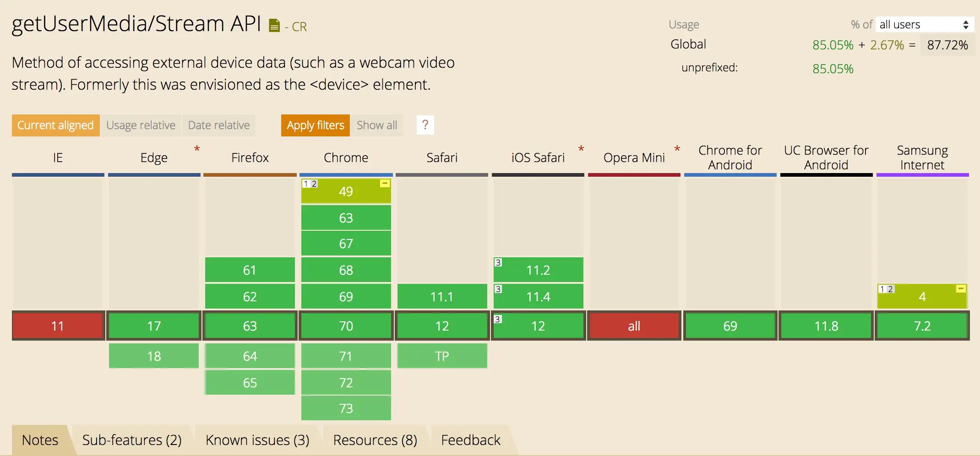The image size is (980, 456).
Task: Click the red IE 11 support cell
Action: pyautogui.click(x=58, y=326)
